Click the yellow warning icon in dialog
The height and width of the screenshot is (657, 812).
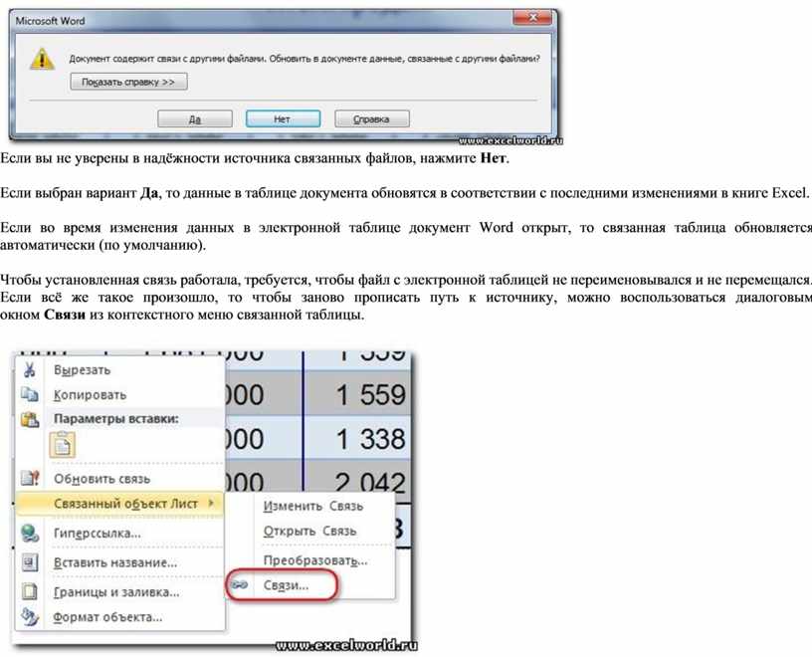[x=42, y=60]
